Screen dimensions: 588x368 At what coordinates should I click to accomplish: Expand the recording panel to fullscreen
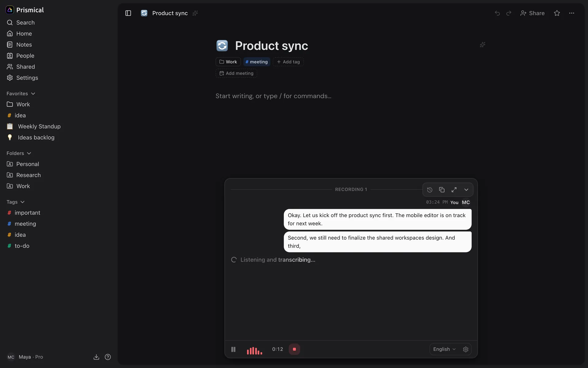tap(454, 190)
